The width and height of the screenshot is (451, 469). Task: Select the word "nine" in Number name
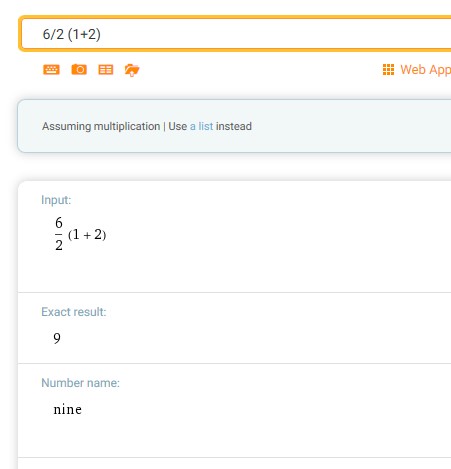(x=68, y=409)
